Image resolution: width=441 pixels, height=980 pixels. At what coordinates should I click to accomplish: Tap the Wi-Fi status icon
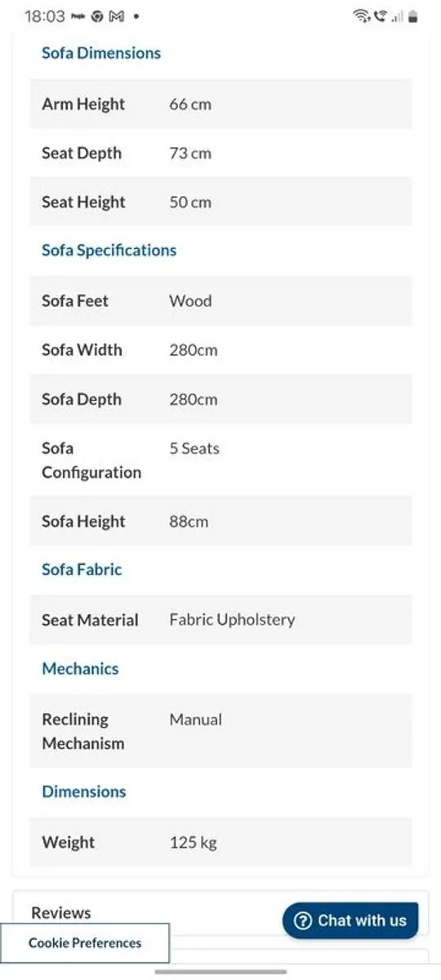(x=362, y=16)
